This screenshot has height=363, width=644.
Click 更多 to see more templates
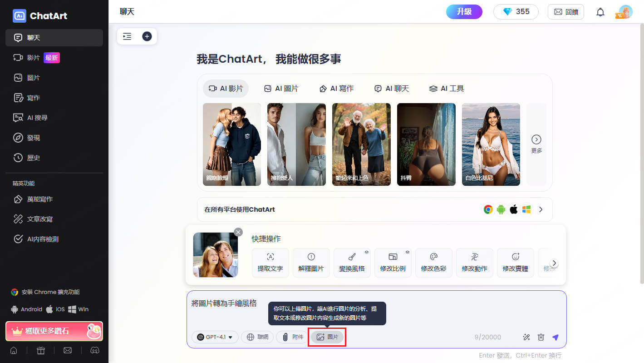536,144
